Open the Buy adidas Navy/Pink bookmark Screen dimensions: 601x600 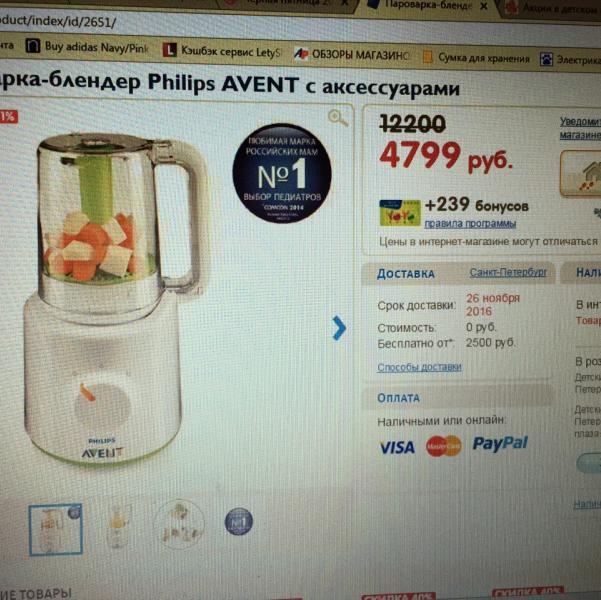[x=87, y=47]
